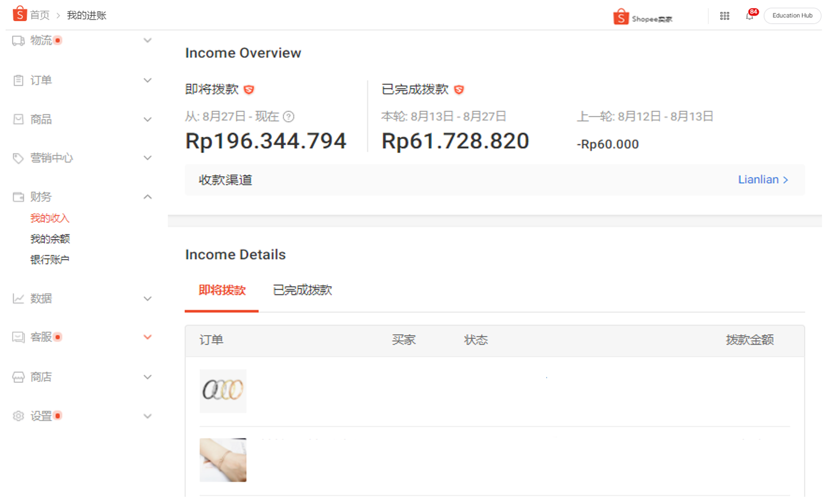The image size is (832, 504).
Task: Expand the 客服 section with red chevron
Action: tap(147, 337)
